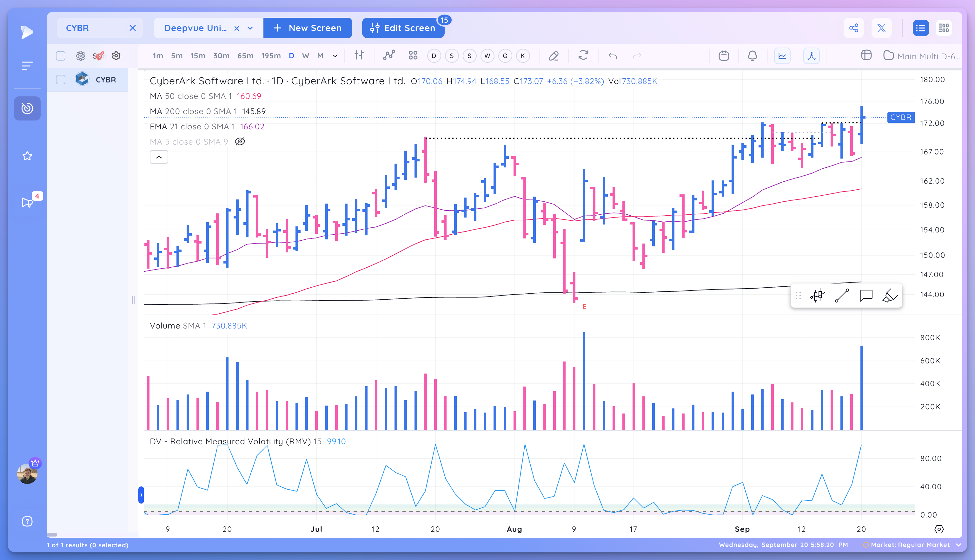Viewport: 975px width, 560px height.
Task: Open the alerts bell icon
Action: pyautogui.click(x=752, y=56)
